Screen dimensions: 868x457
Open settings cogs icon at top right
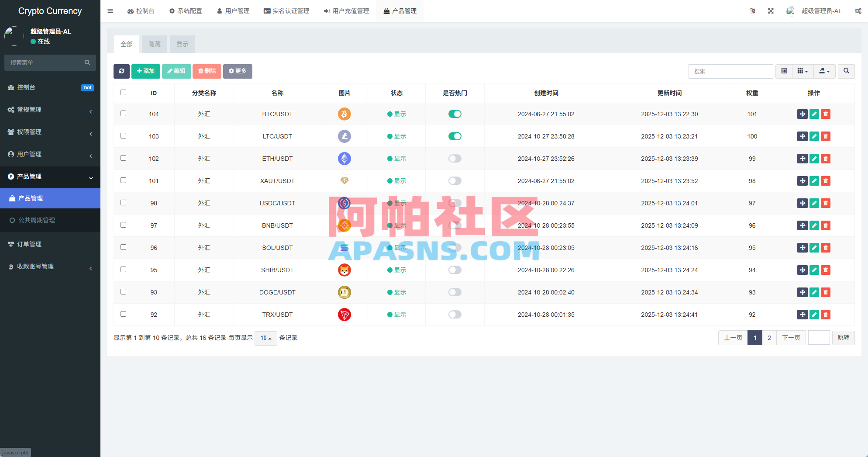(x=858, y=11)
